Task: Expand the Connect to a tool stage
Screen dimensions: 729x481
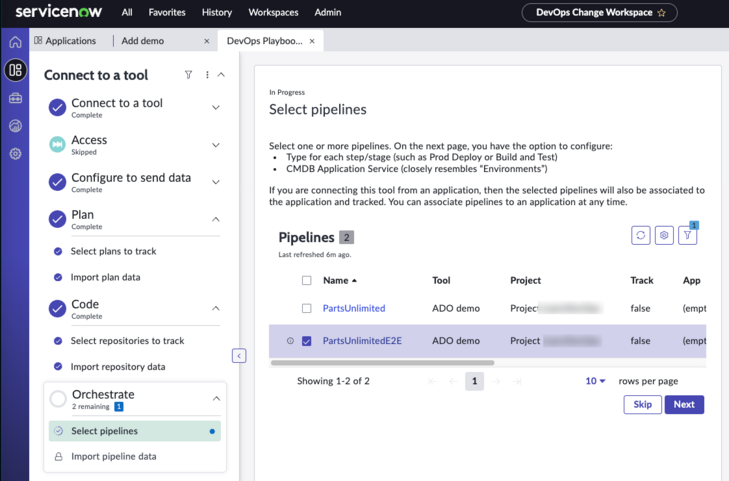Action: coord(216,107)
